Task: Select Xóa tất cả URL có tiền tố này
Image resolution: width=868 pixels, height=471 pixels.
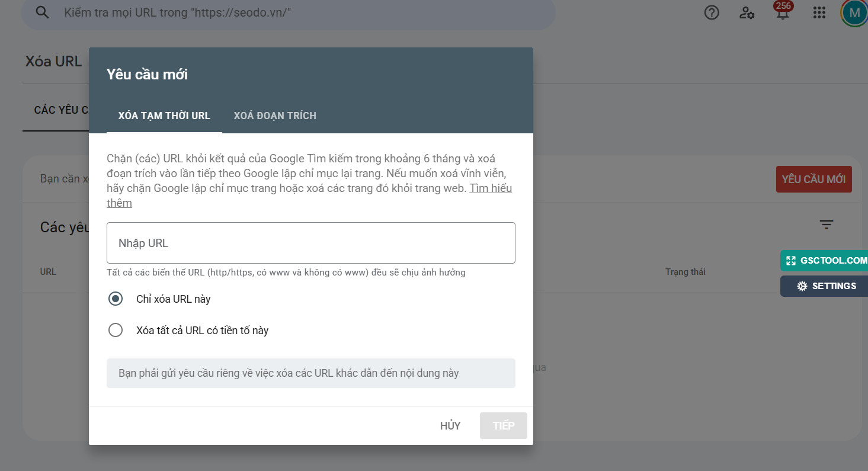Action: [116, 330]
